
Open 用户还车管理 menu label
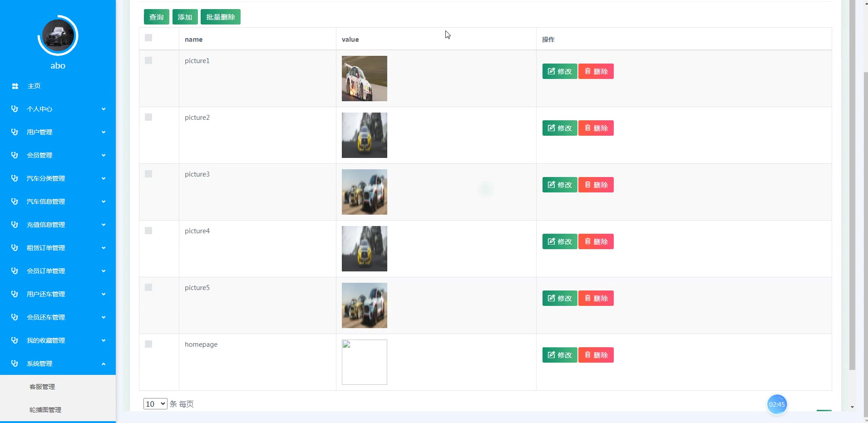point(46,294)
